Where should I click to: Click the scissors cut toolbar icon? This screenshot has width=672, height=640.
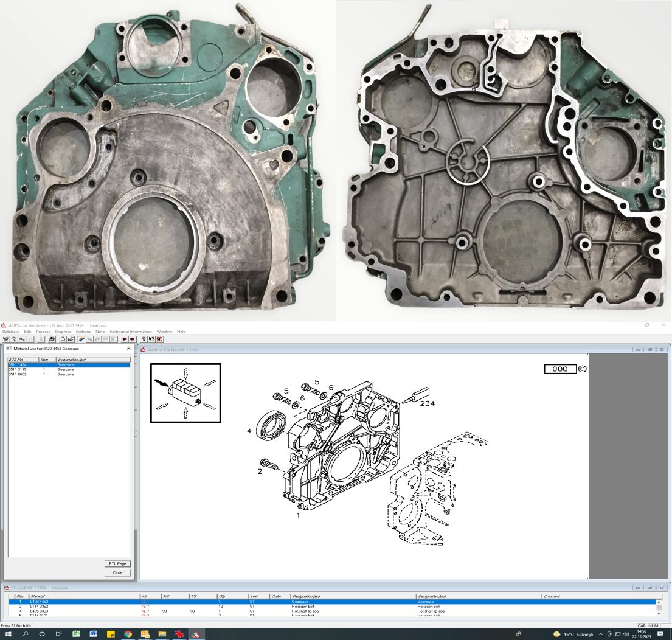tap(41, 339)
